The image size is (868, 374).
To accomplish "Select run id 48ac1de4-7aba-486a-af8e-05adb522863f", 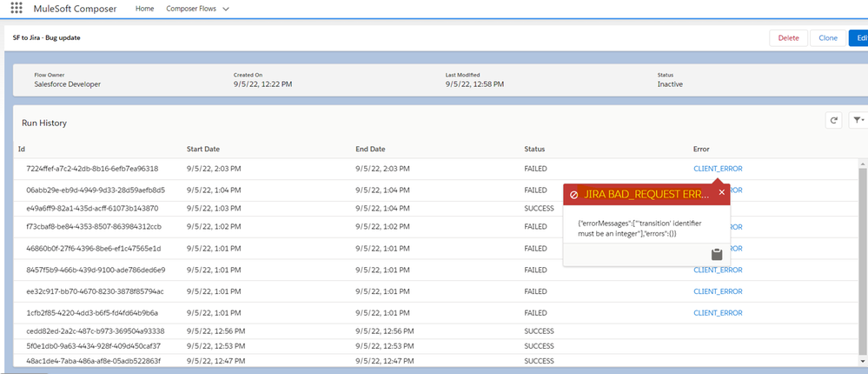I will pos(93,361).
